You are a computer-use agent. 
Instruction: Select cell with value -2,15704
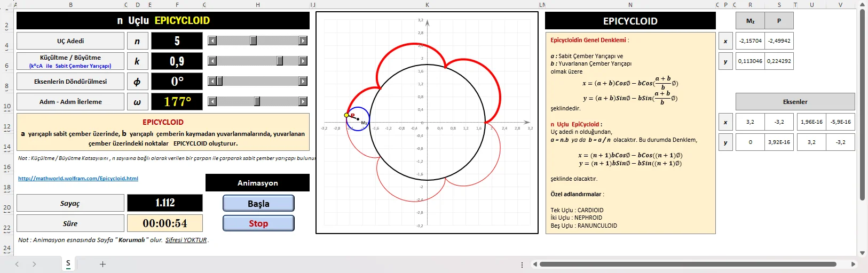tap(750, 41)
